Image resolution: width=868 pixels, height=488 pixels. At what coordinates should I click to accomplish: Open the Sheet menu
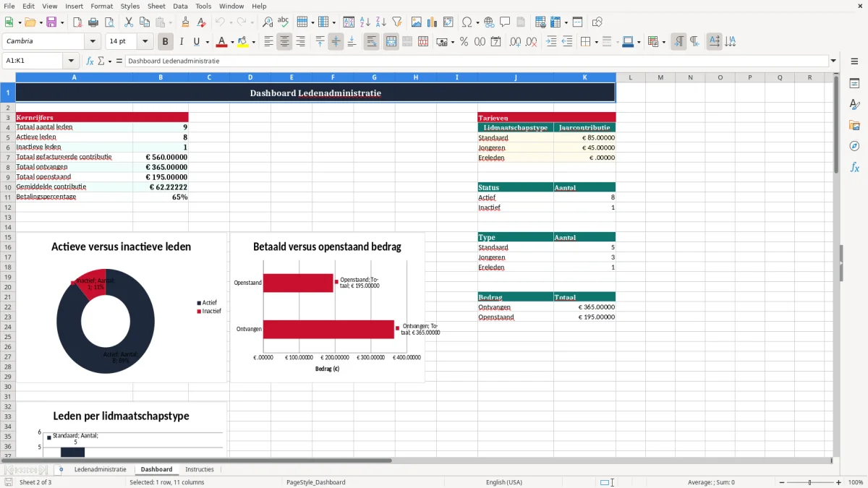[x=156, y=6]
